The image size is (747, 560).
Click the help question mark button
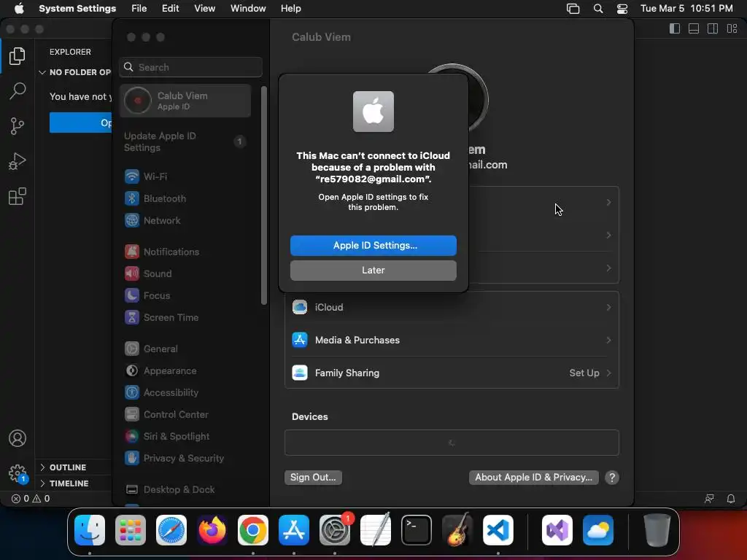coord(612,477)
